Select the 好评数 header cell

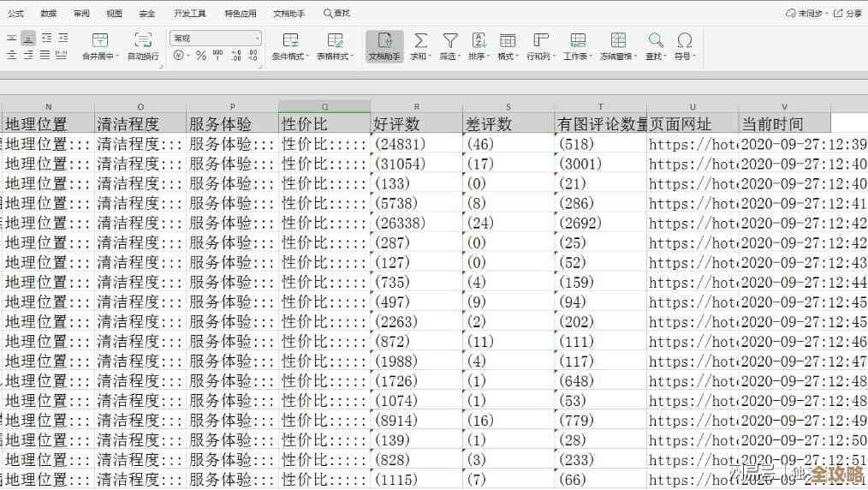pos(416,123)
